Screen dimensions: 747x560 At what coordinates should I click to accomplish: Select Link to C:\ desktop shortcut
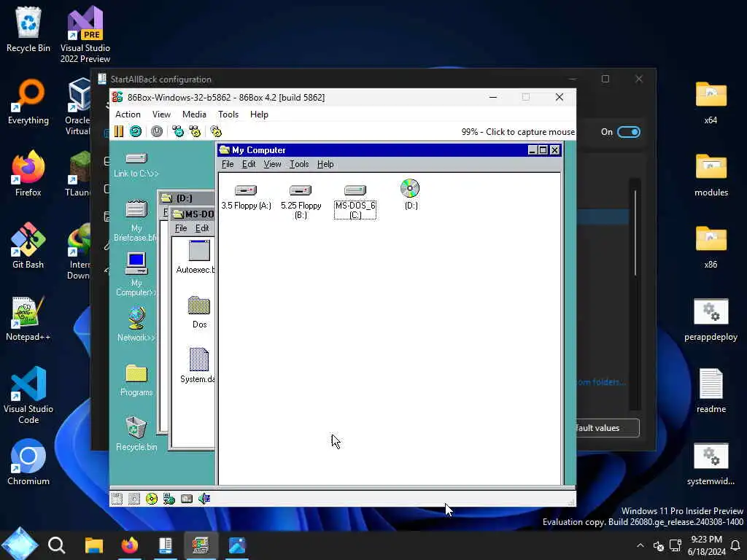tap(136, 166)
